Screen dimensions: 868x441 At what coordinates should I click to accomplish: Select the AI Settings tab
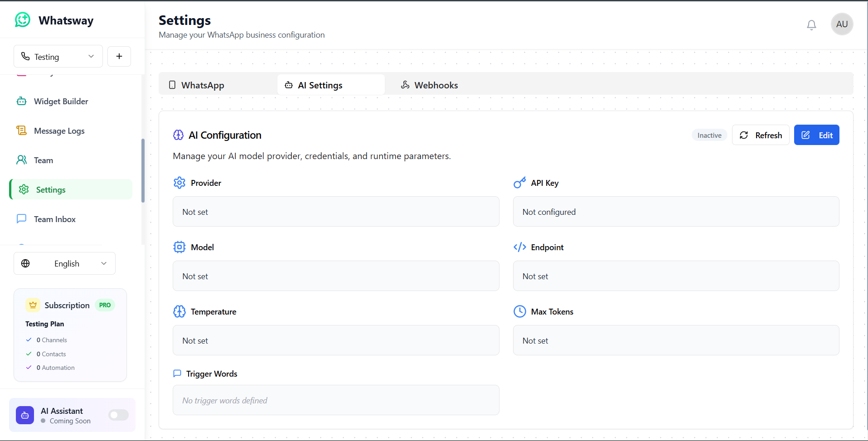click(320, 85)
